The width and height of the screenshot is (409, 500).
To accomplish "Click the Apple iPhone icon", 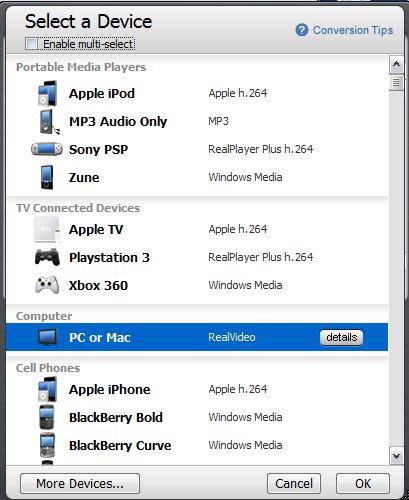I will point(47,389).
